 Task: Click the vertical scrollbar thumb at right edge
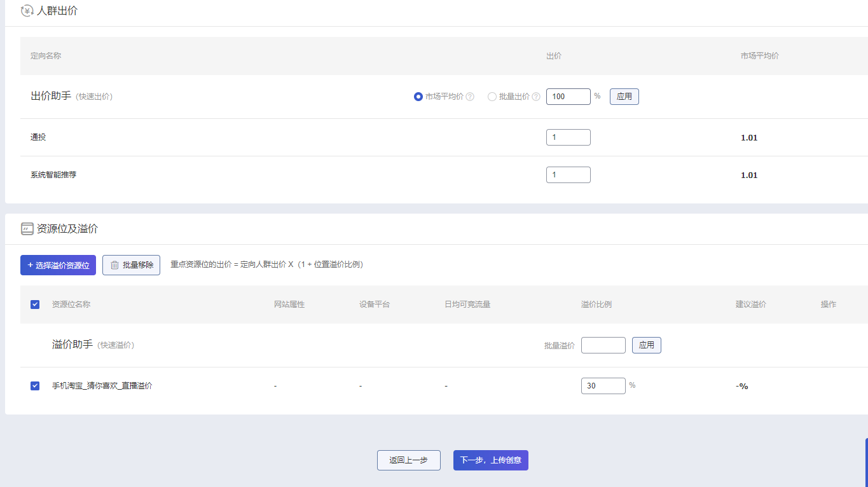point(866,462)
